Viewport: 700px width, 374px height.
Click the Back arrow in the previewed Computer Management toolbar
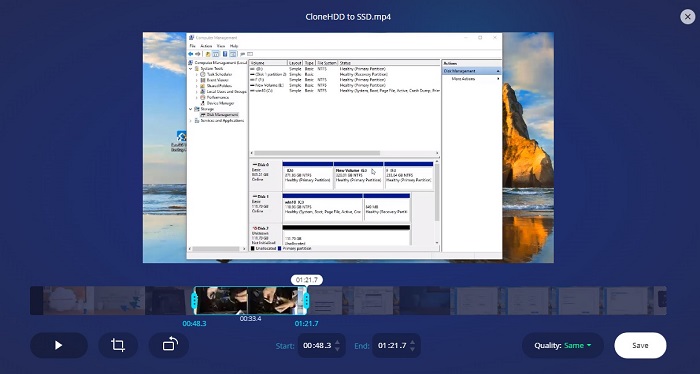click(x=191, y=54)
